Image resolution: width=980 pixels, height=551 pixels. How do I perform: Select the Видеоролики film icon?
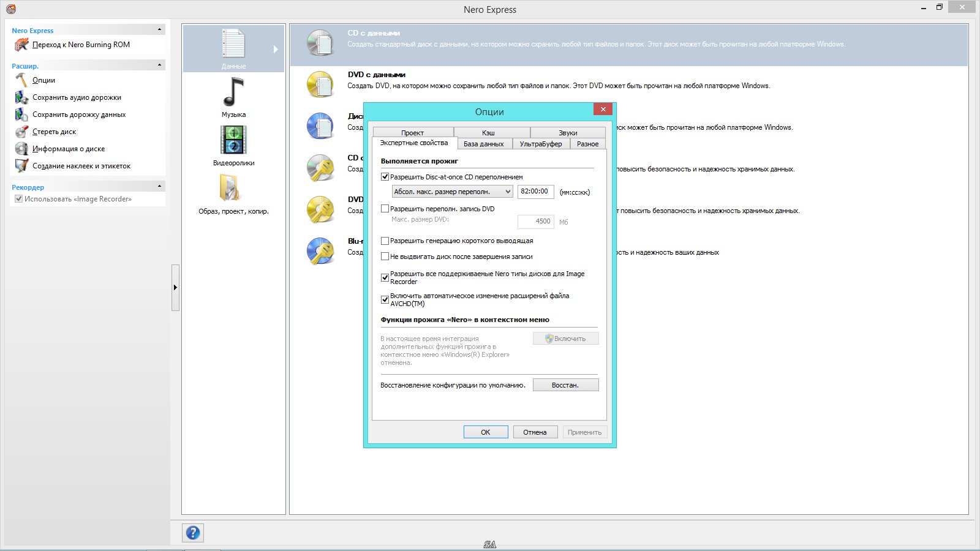click(233, 140)
